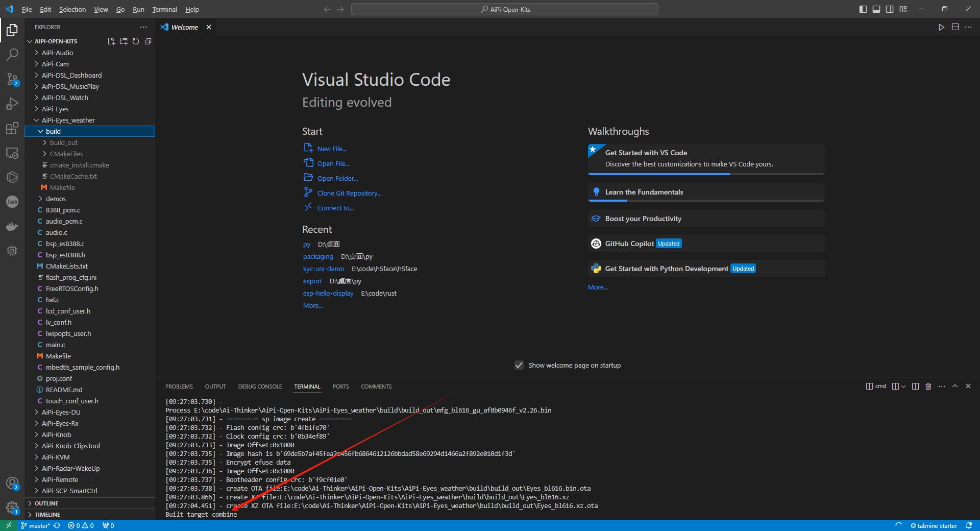Open recent project esp-hello-display

[328, 293]
